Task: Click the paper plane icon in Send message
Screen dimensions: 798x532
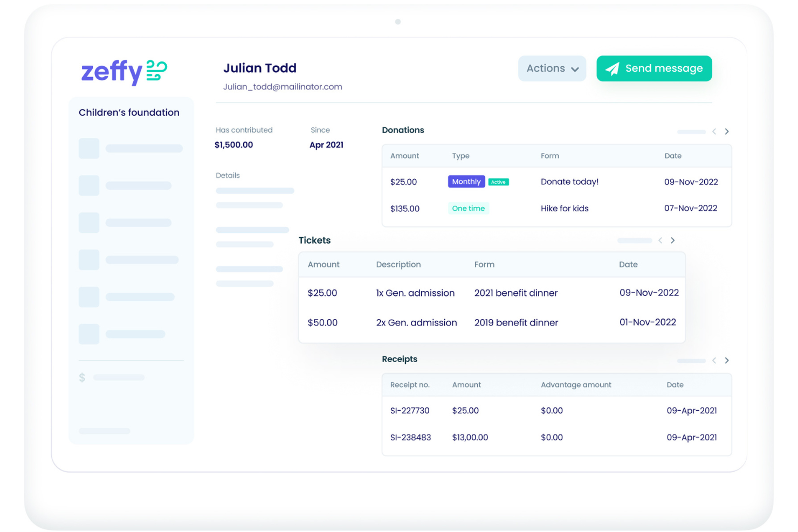Action: click(613, 68)
